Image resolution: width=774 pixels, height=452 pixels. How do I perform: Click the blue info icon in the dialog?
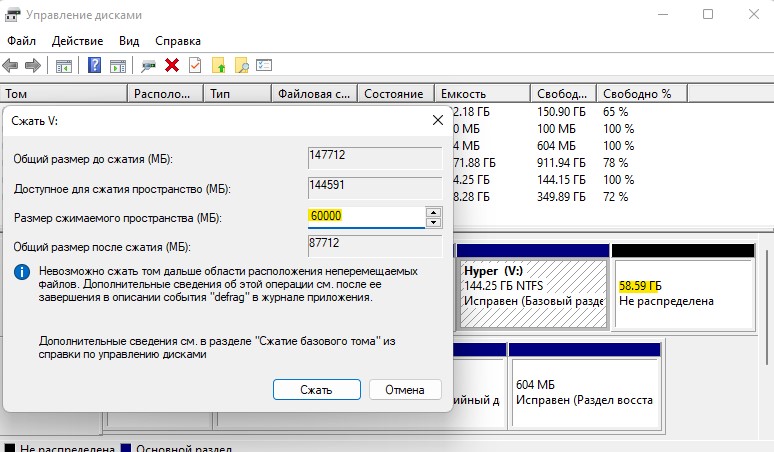22,272
